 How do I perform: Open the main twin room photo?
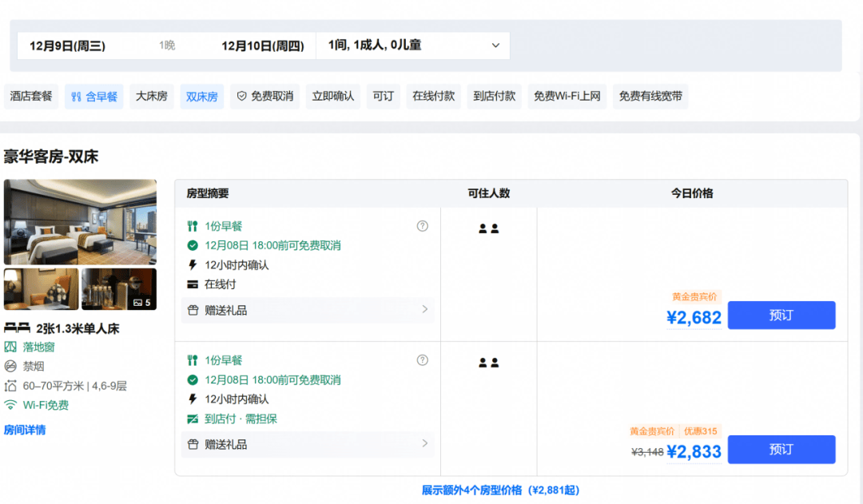(x=81, y=222)
